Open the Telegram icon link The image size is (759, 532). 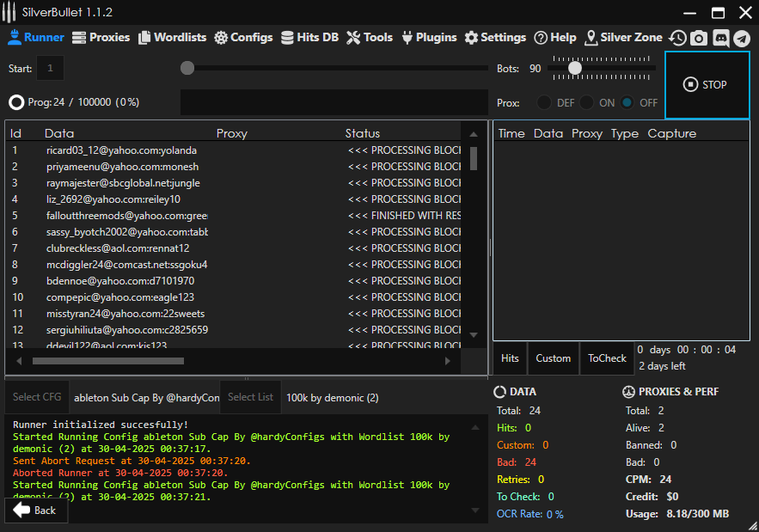coord(741,38)
